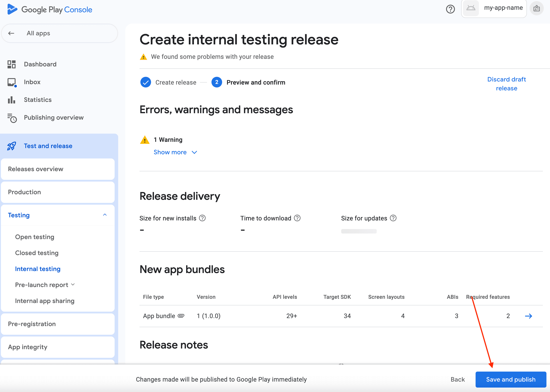Show help for Size for updates
The height and width of the screenshot is (392, 550).
click(393, 218)
